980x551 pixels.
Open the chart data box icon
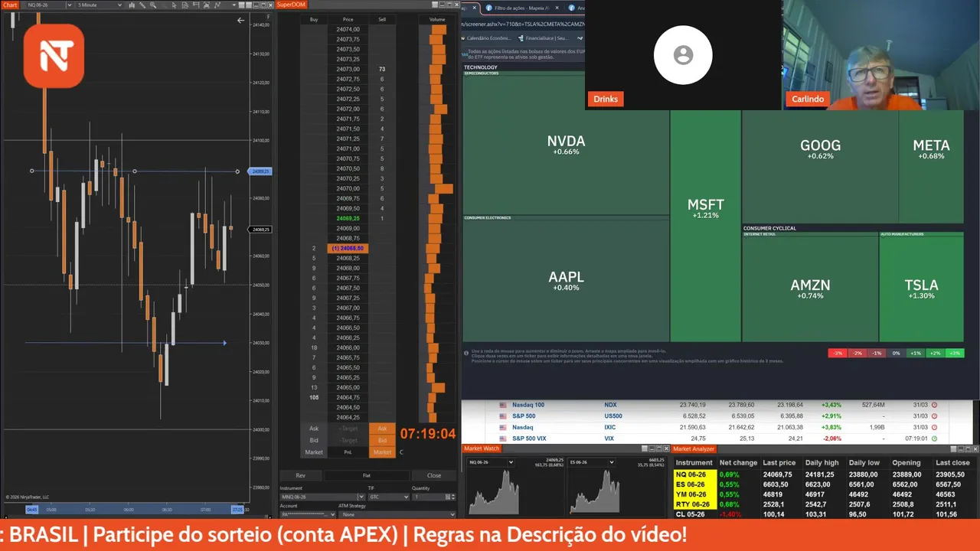(185, 5)
